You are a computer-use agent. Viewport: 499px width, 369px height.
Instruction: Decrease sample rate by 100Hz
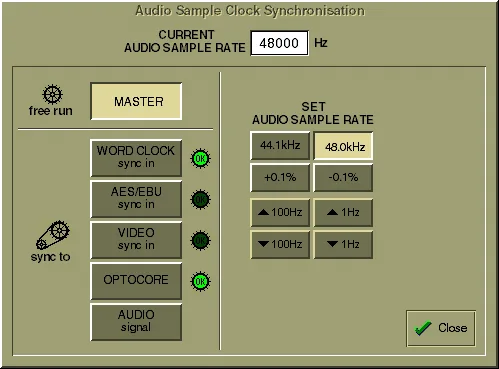tap(280, 244)
